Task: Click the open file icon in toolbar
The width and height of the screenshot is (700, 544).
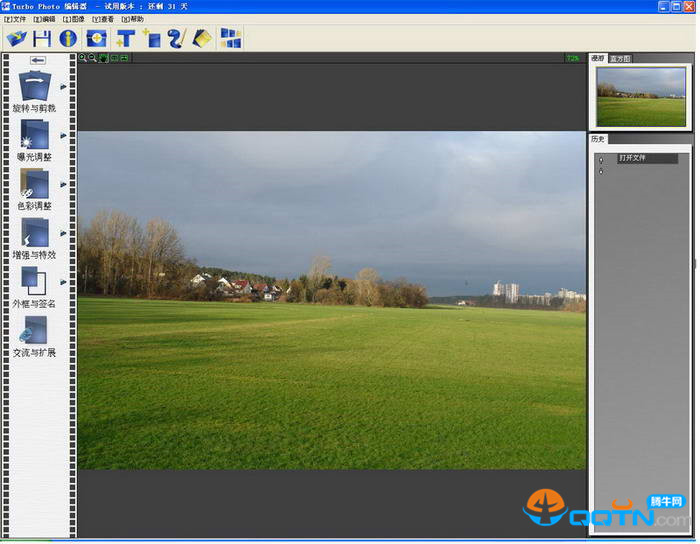Action: coord(16,39)
